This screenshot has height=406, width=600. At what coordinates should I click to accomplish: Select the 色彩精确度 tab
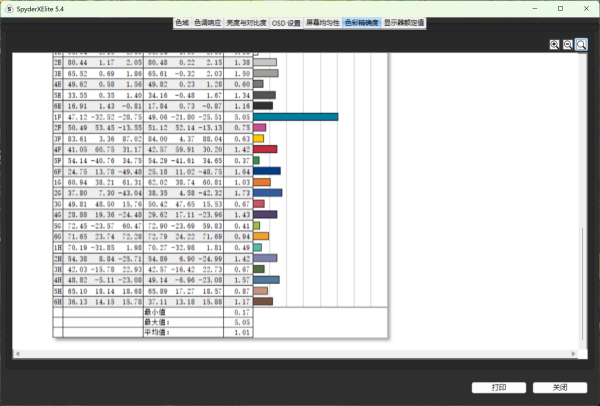point(361,21)
